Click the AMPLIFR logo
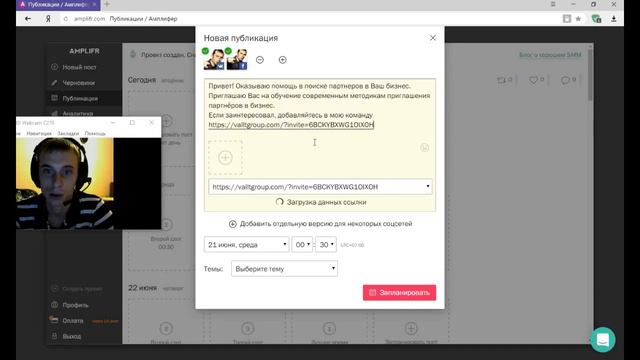640x360 pixels. (x=84, y=51)
